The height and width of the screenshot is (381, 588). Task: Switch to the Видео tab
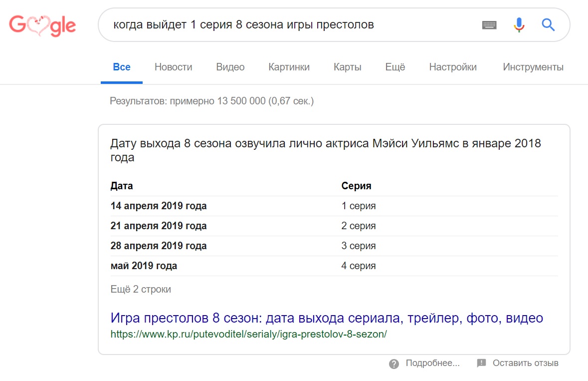click(x=230, y=67)
